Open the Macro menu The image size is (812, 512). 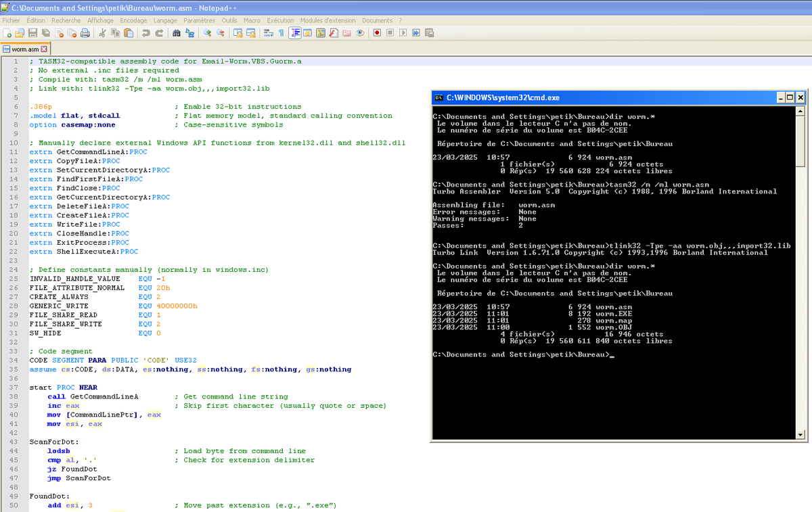(x=252, y=20)
